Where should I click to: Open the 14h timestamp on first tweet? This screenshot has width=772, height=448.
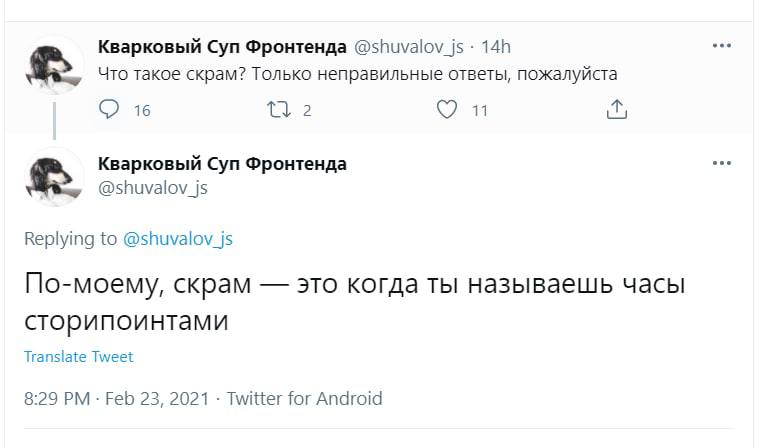[x=496, y=46]
